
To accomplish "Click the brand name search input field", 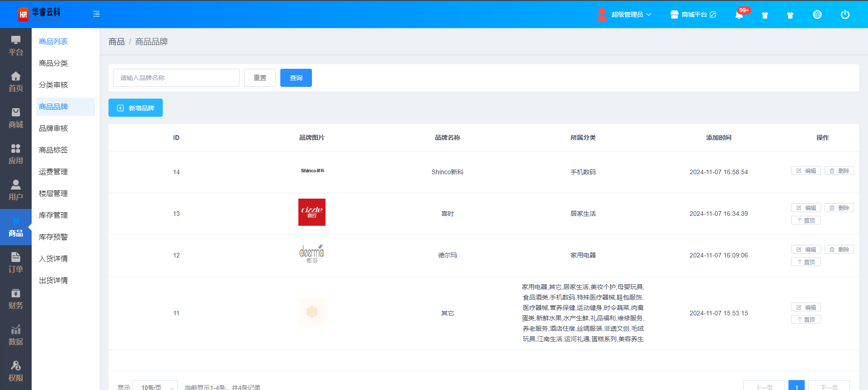I will point(176,78).
